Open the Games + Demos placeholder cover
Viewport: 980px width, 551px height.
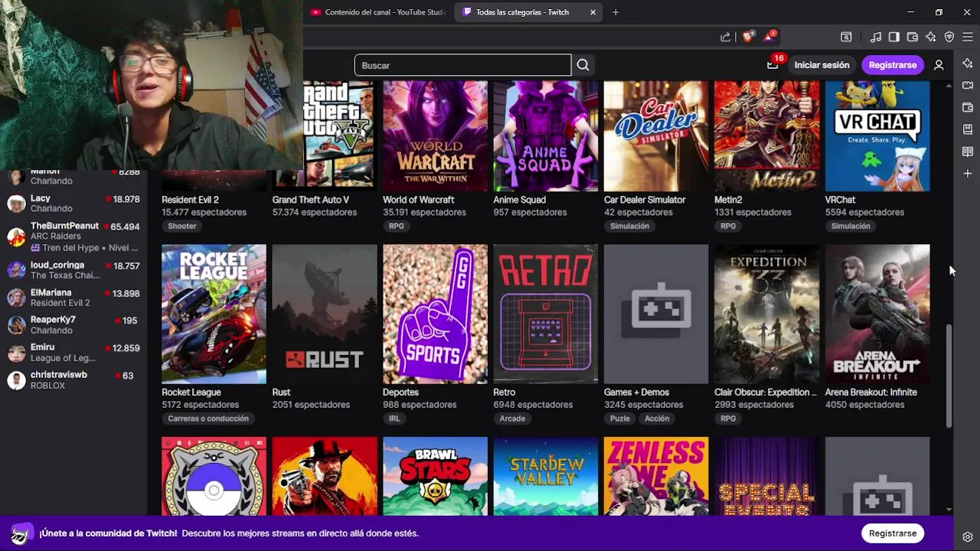coord(656,314)
